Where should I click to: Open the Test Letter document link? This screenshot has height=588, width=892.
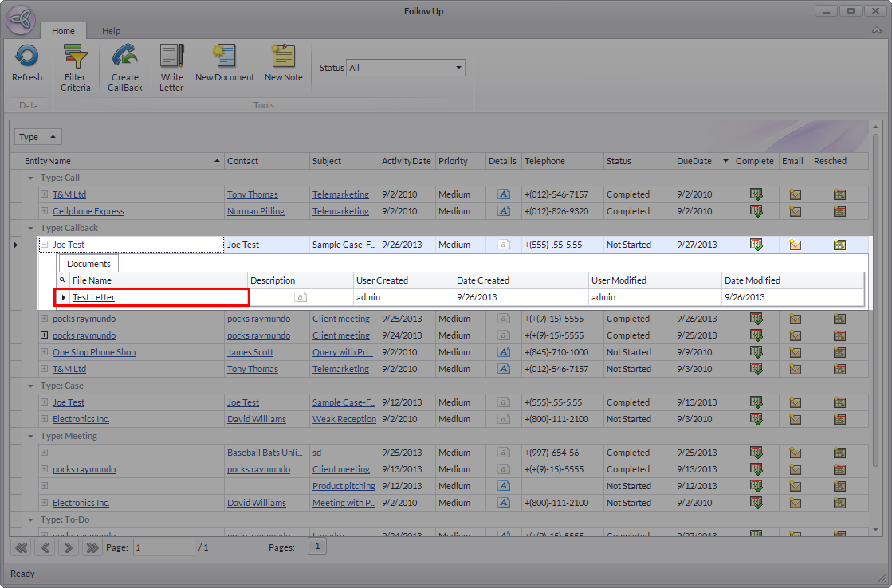[93, 297]
